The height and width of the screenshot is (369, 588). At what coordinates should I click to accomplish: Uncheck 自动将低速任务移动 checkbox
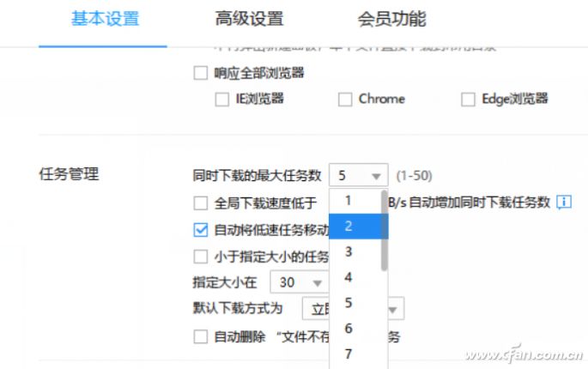pyautogui.click(x=201, y=230)
